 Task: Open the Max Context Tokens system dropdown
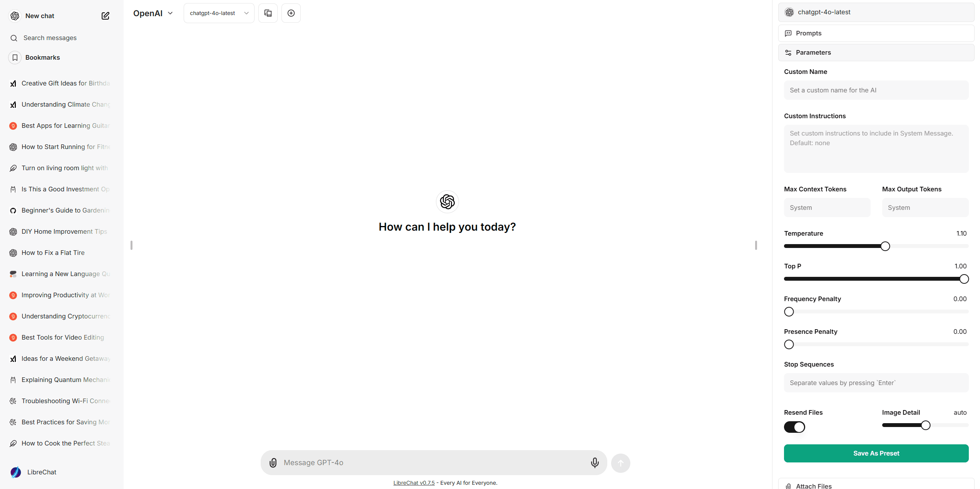point(826,207)
